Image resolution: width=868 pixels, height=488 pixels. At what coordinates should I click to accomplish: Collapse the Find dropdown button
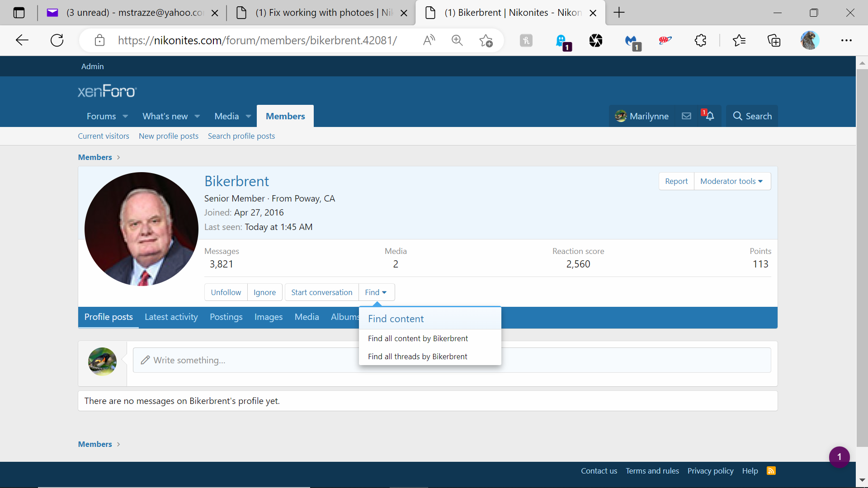(376, 292)
